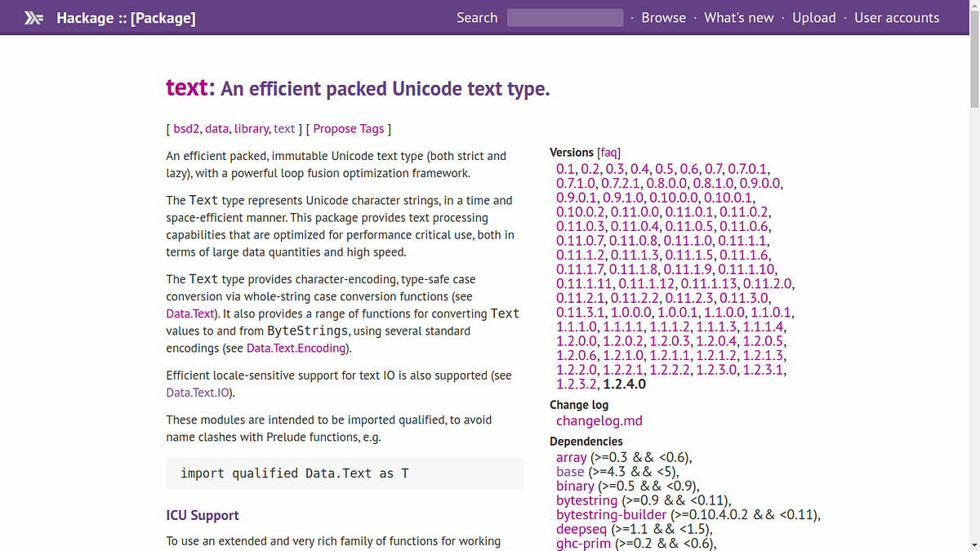
Task: Open the Data.Text module documentation
Action: (x=189, y=313)
